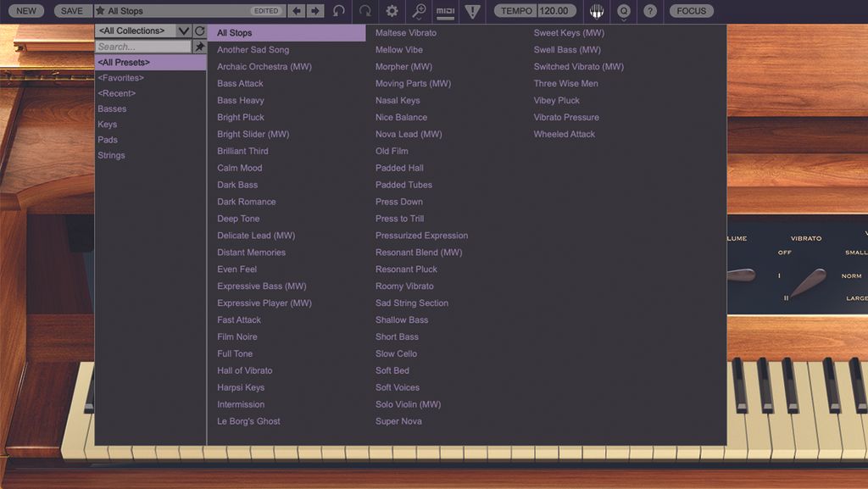Open the settings gear icon
Screen dimensions: 868x489
pyautogui.click(x=392, y=10)
